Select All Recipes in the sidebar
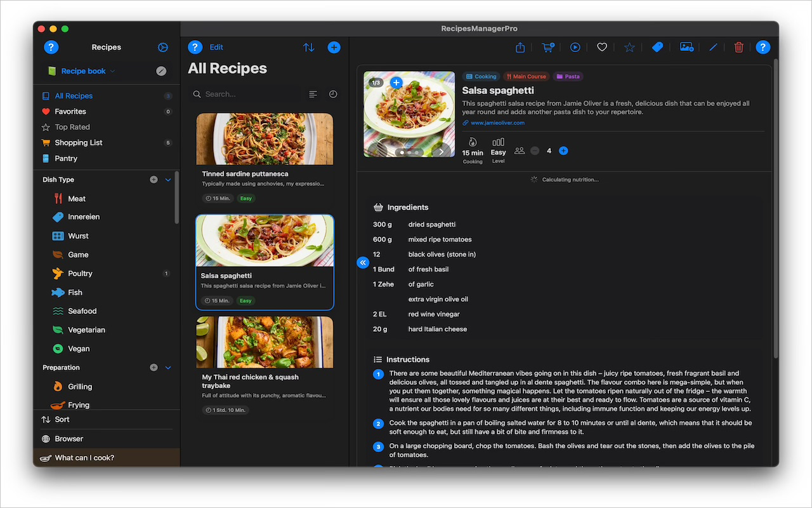 (x=107, y=96)
